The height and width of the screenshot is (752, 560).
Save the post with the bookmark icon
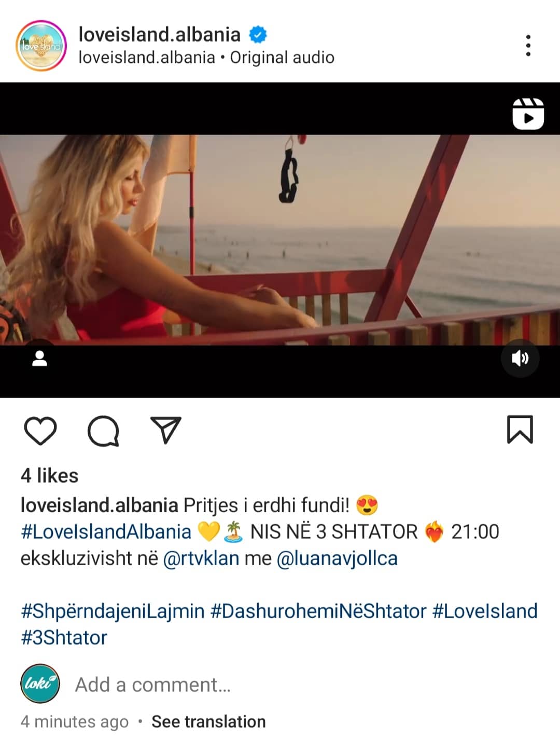tap(520, 430)
